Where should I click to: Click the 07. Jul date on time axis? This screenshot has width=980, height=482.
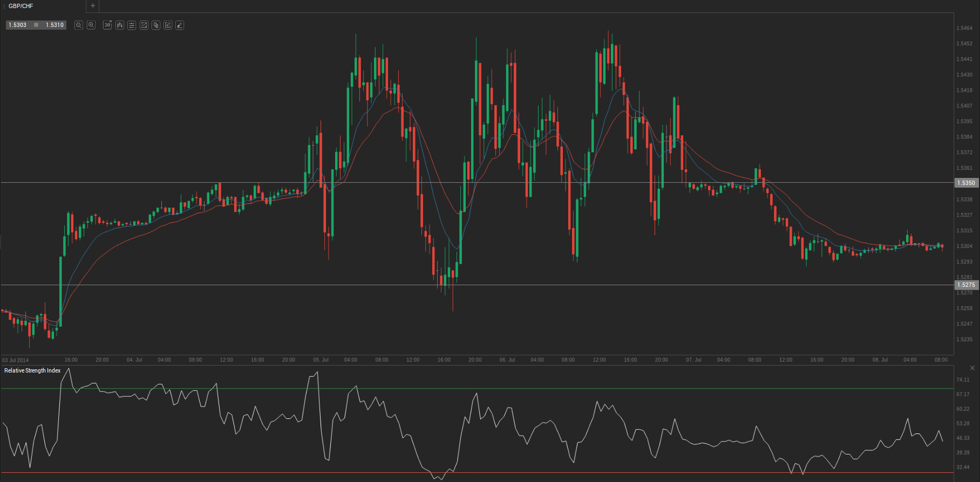click(693, 360)
